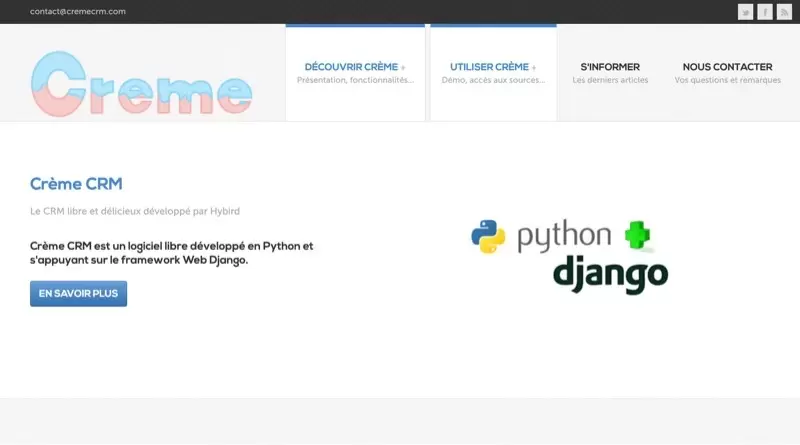The image size is (800, 445).
Task: Click the Python logo image
Action: (x=541, y=236)
